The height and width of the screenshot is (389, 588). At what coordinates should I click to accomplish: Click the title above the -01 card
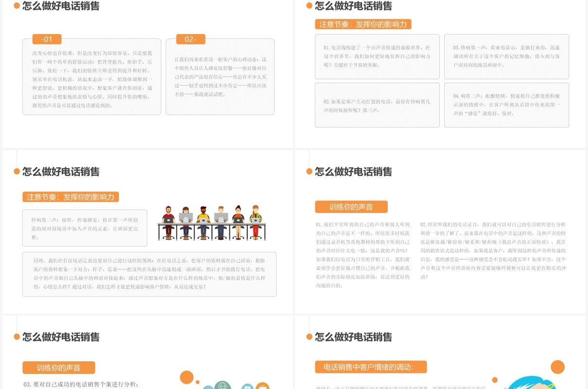click(x=61, y=6)
